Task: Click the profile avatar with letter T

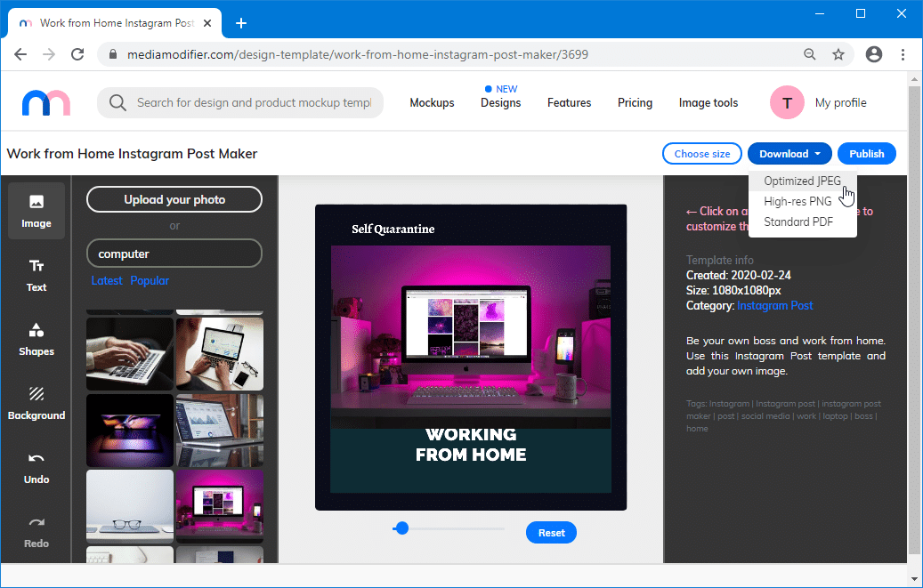Action: [787, 103]
